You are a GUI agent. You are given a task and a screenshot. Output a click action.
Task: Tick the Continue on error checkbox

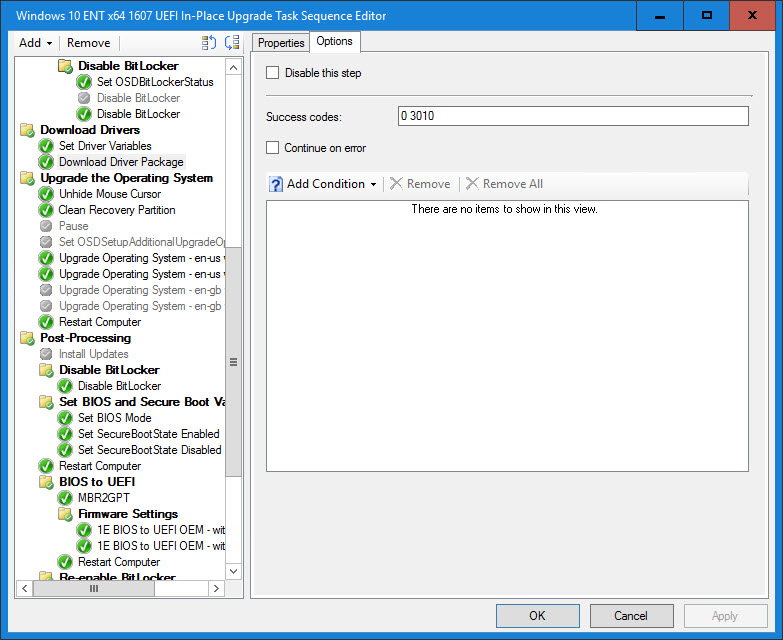tap(273, 148)
